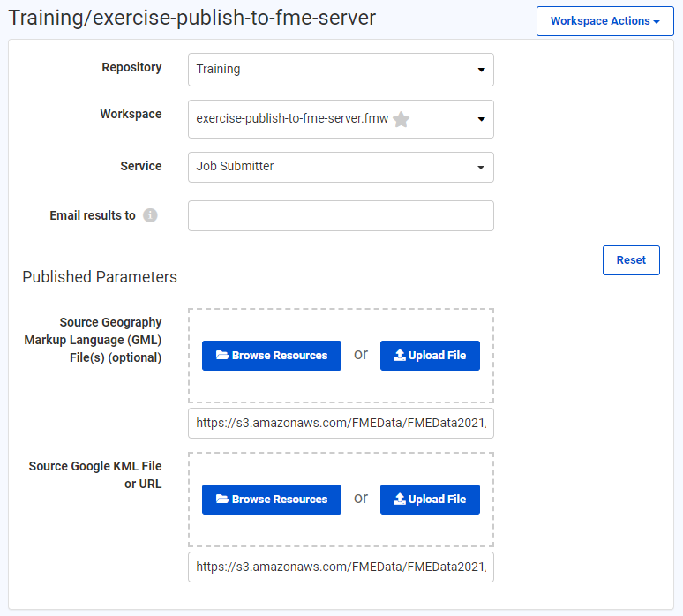
Task: Click the favorite star icon next to workspace name
Action: 401,119
